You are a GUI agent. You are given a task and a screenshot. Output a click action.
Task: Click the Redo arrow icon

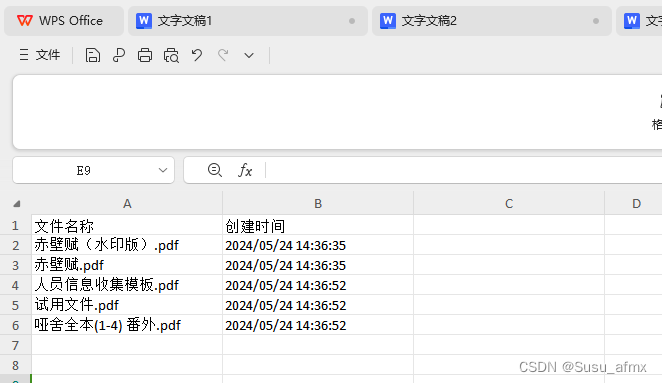pyautogui.click(x=223, y=55)
